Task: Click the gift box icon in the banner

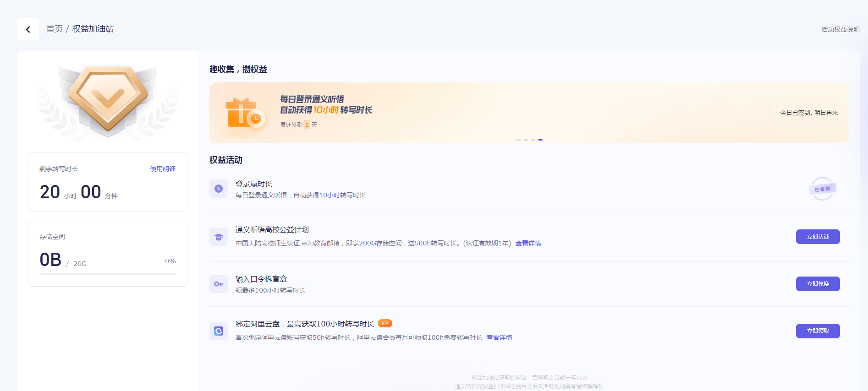Action: (x=245, y=113)
